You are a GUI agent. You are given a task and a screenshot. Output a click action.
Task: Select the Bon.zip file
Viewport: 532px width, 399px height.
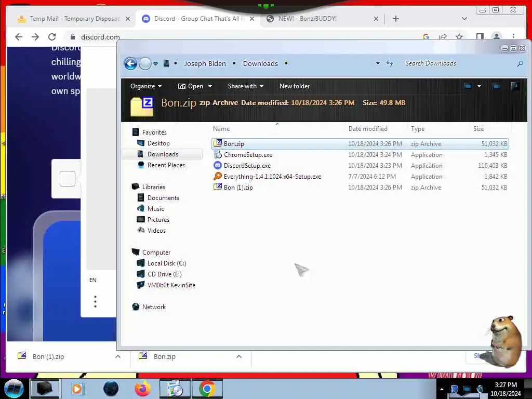pos(360,144)
